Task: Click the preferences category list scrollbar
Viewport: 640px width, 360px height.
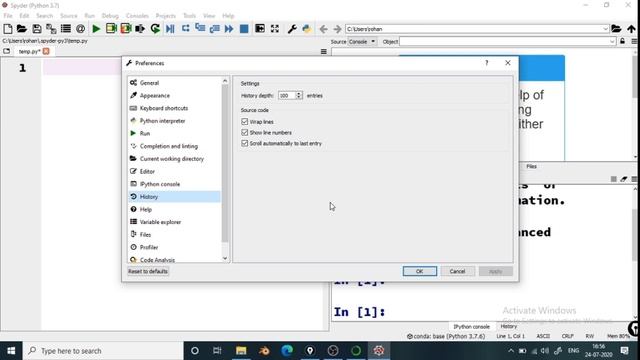Action: pos(225,163)
